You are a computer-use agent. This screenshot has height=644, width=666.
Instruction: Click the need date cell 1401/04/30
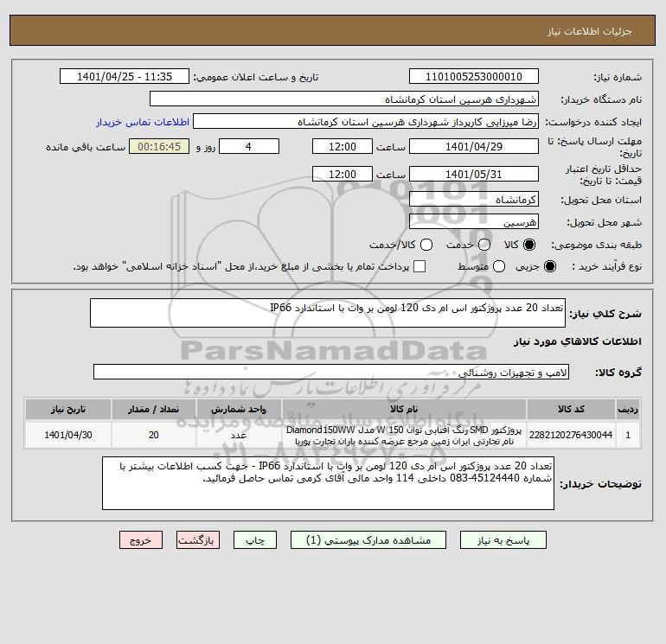click(x=68, y=435)
